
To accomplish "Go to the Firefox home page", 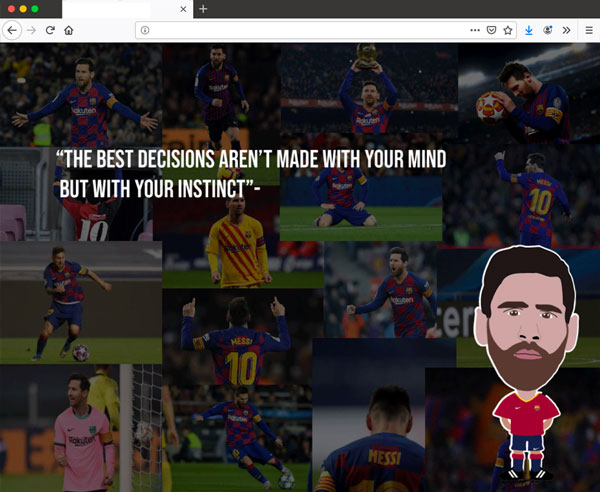I will coord(69,30).
